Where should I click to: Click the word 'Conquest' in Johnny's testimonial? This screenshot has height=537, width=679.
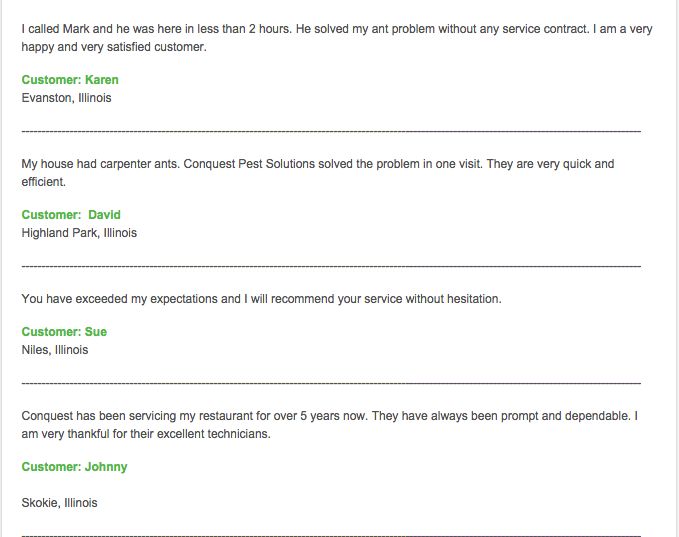(46, 416)
